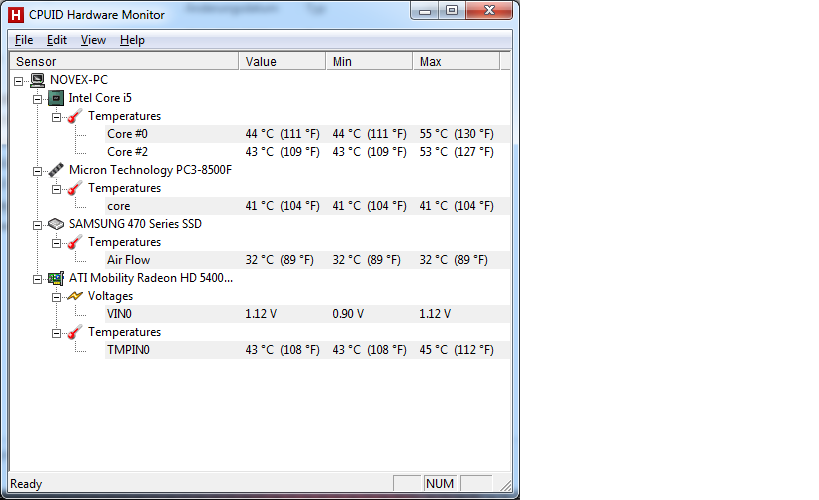Select Micron Technology PC3-8500F label
Screen dimensions: 819x500
click(x=150, y=170)
